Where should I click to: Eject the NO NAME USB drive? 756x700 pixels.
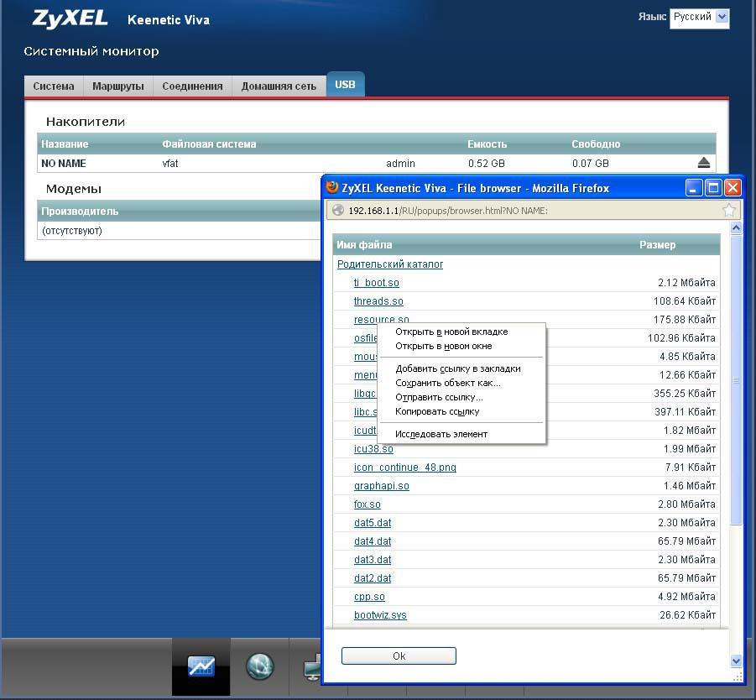pyautogui.click(x=703, y=163)
